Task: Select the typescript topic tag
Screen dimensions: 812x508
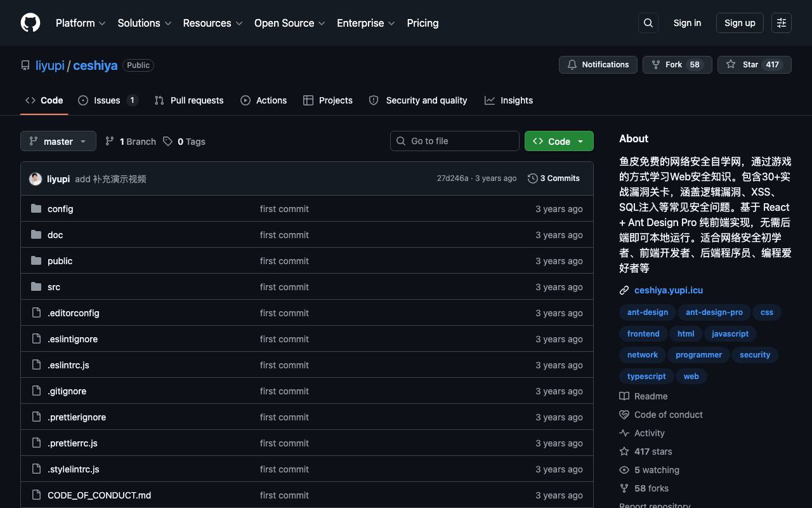Action: click(x=646, y=377)
